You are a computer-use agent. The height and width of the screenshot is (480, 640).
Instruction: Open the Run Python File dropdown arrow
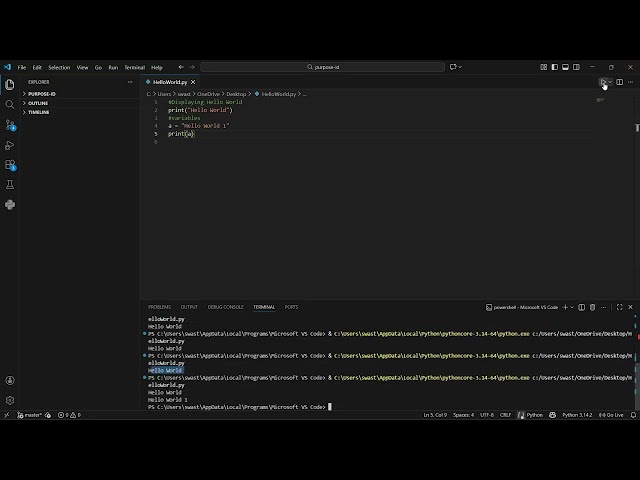pos(610,82)
